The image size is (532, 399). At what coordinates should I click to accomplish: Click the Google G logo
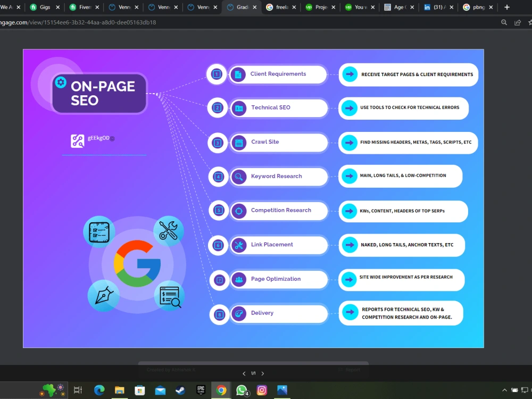[x=137, y=263]
